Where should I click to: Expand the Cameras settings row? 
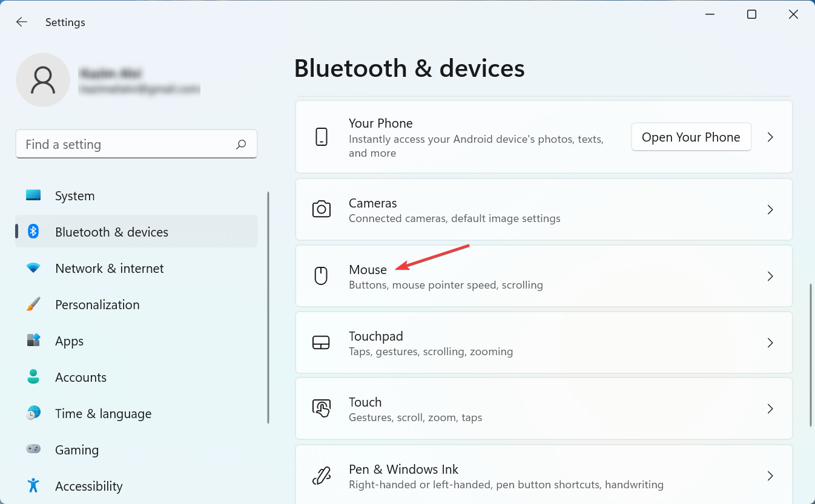coord(770,209)
